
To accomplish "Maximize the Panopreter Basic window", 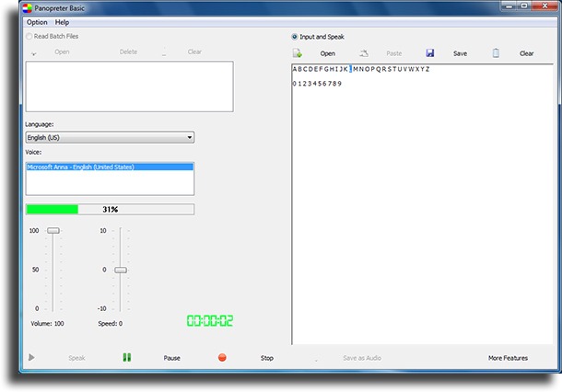I will [524, 6].
